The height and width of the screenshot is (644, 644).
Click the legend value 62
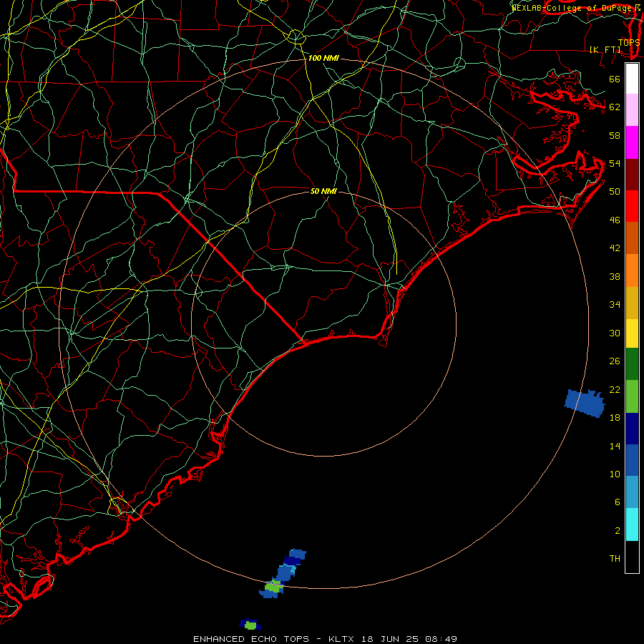point(615,107)
